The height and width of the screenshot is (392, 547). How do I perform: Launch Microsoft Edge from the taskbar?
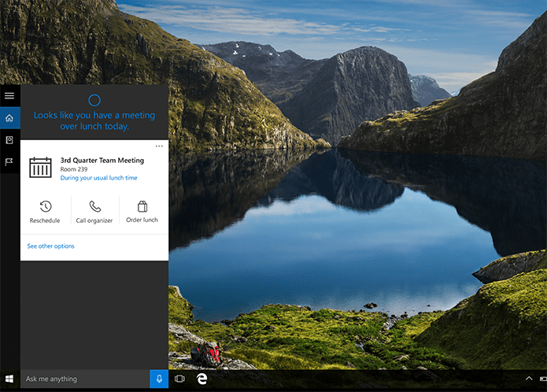point(201,379)
